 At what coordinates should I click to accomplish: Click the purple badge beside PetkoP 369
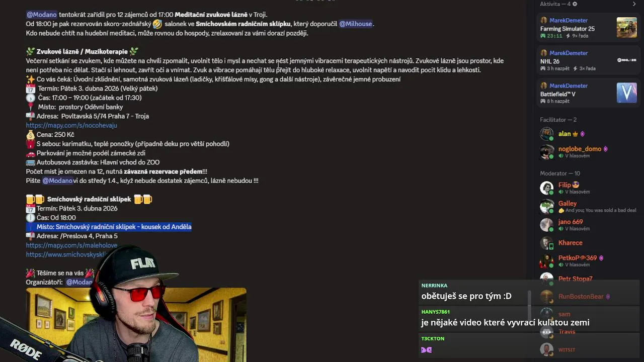pyautogui.click(x=601, y=258)
